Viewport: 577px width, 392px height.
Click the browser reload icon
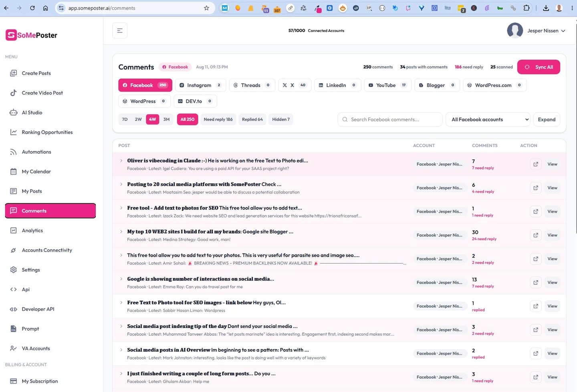(32, 8)
